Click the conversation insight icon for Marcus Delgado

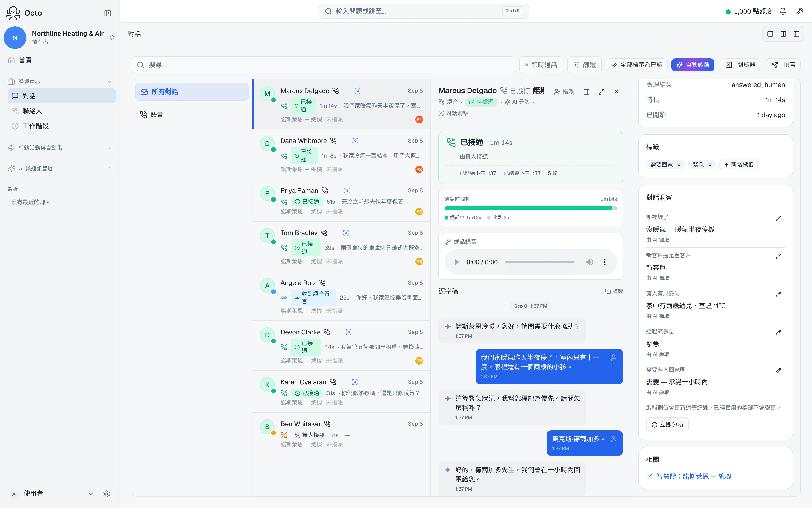pos(358,91)
